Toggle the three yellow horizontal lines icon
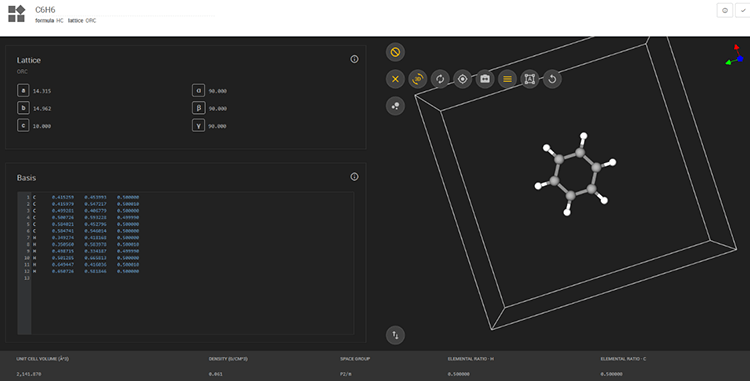 point(507,79)
